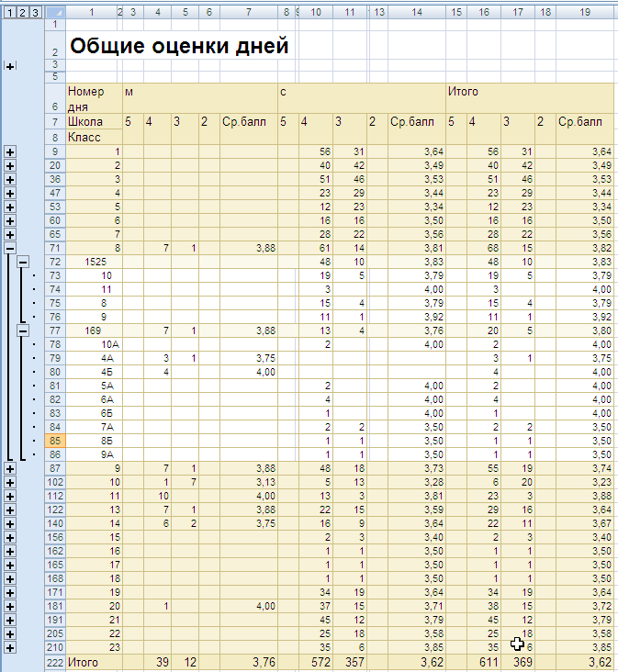The height and width of the screenshot is (672, 618).
Task: Click the 'Класс' cell
Action: (95, 137)
